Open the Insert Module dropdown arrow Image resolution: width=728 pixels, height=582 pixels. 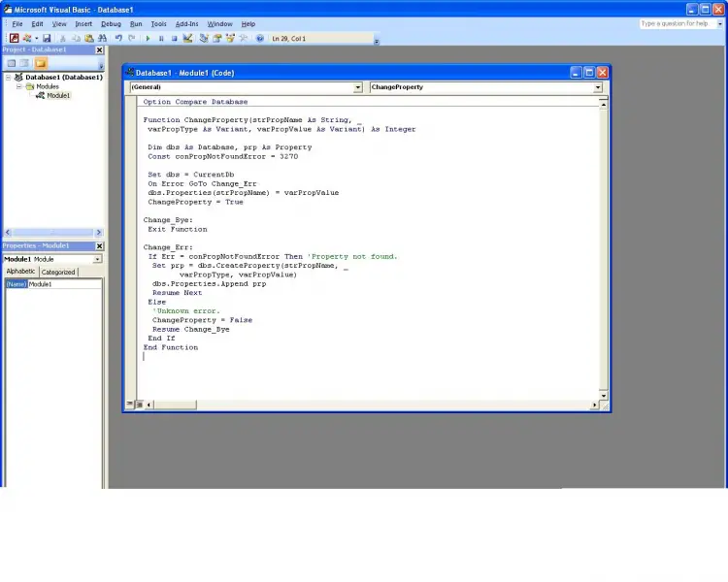[x=36, y=38]
